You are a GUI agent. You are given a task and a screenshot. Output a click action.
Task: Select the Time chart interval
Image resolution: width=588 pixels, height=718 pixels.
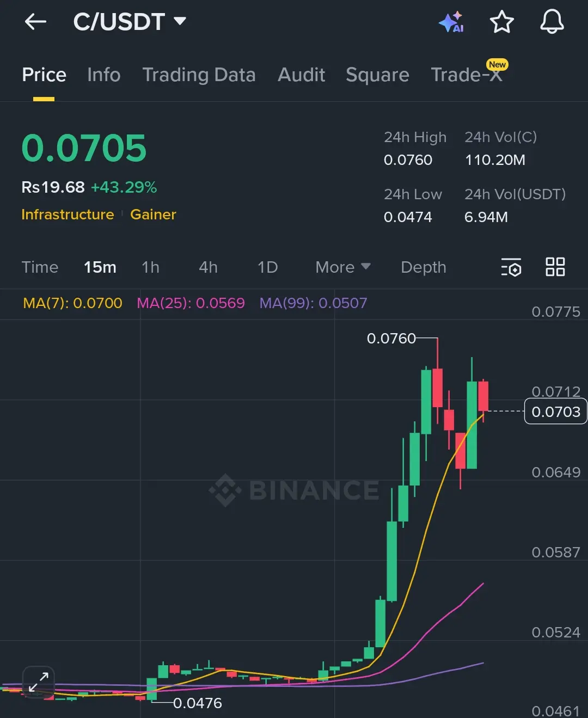point(40,267)
